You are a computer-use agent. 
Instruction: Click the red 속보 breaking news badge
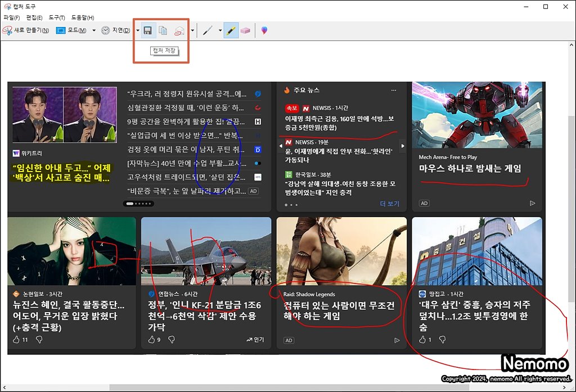(x=292, y=108)
